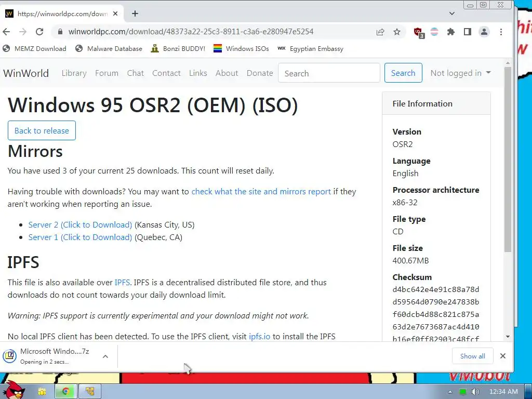Click the WinWorld site logo

click(x=26, y=73)
